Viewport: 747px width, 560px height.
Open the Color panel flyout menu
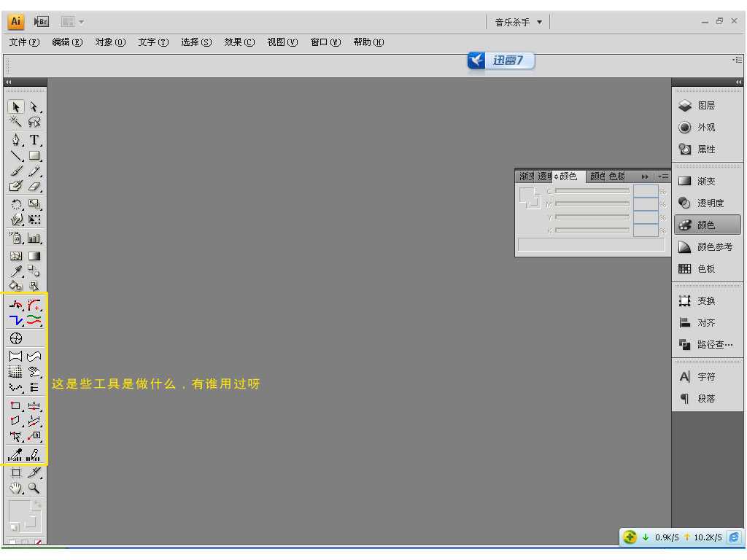pos(663,176)
